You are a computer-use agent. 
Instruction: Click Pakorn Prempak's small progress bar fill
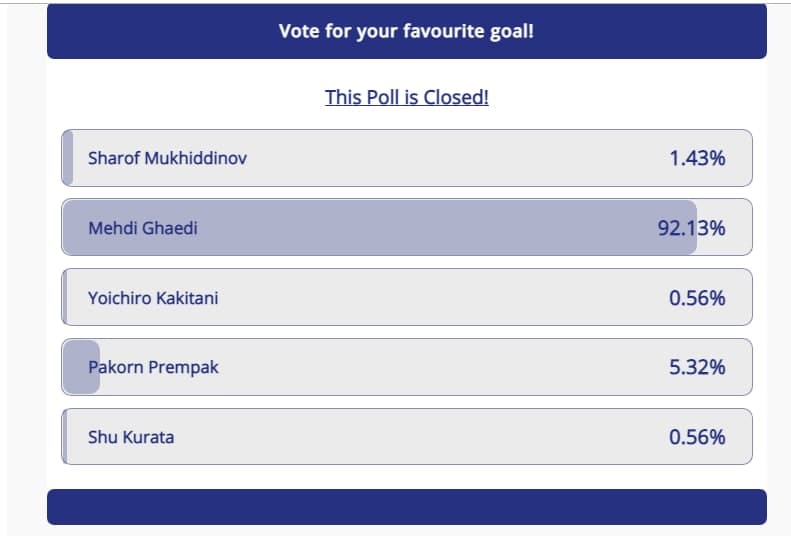click(81, 367)
